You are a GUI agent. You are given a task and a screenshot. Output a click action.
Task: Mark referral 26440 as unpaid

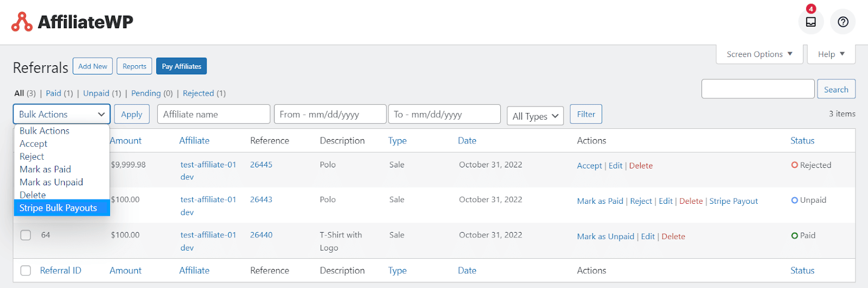point(605,236)
